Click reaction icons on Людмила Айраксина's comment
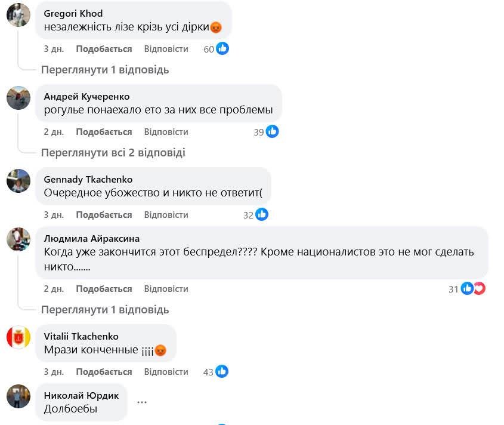The height and width of the screenshot is (425, 504). [x=473, y=288]
